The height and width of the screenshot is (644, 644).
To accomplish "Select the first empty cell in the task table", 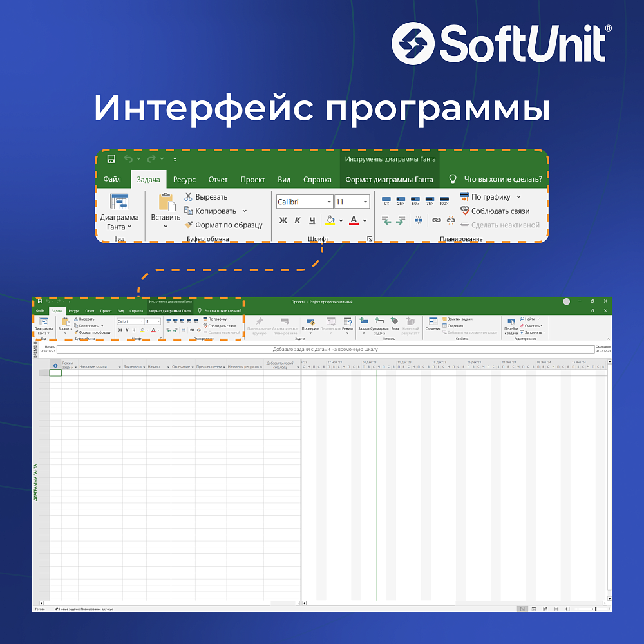I will (55, 372).
